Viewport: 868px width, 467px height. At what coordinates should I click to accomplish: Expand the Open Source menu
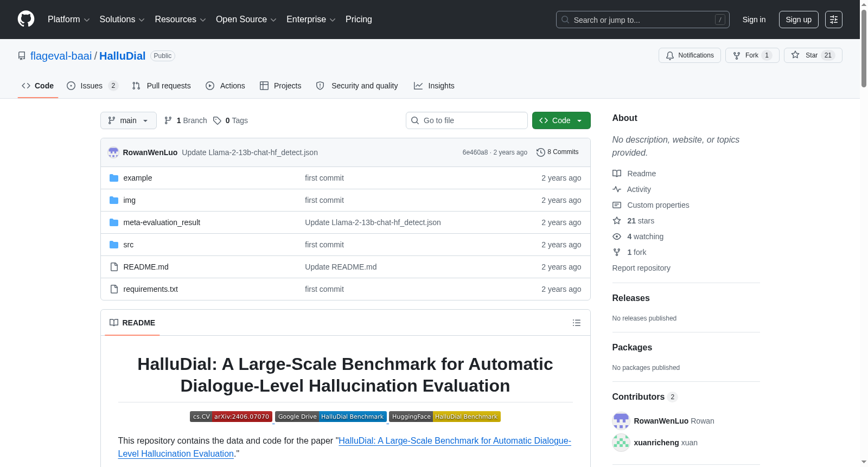(x=246, y=20)
